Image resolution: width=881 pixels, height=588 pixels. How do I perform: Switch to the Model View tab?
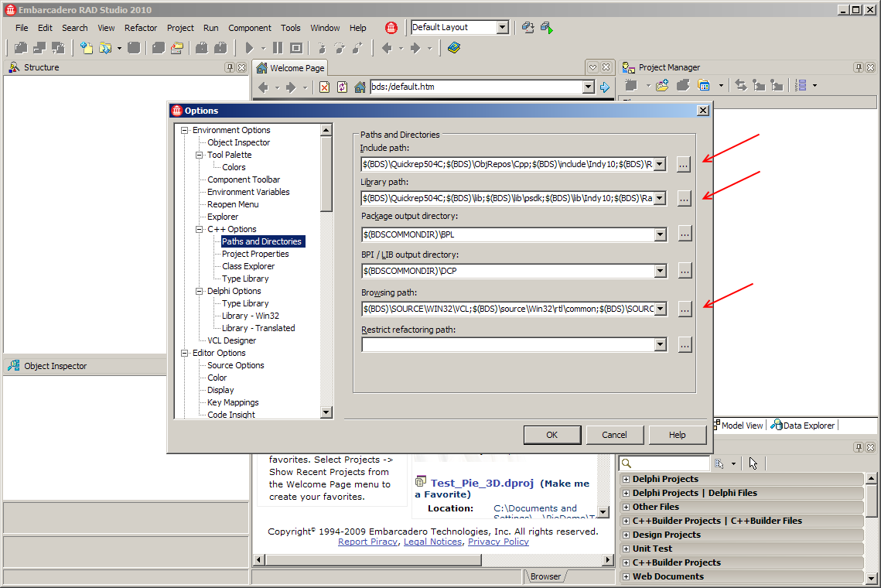(x=738, y=426)
